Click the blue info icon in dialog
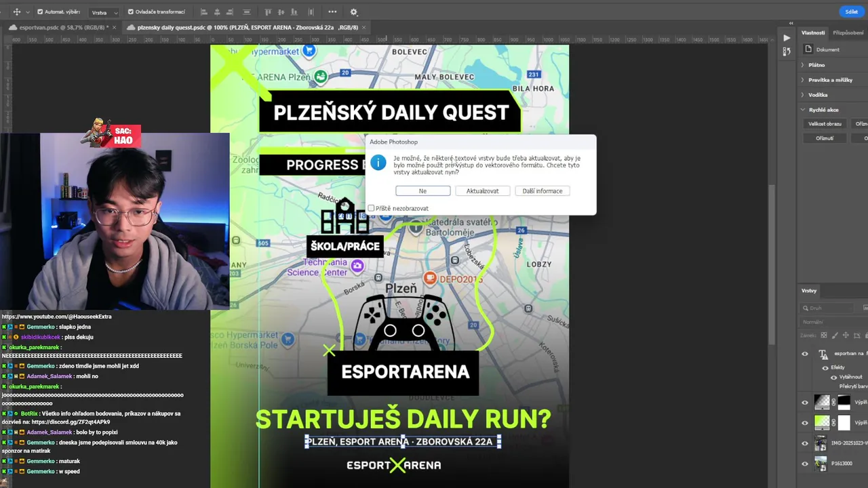 [378, 163]
